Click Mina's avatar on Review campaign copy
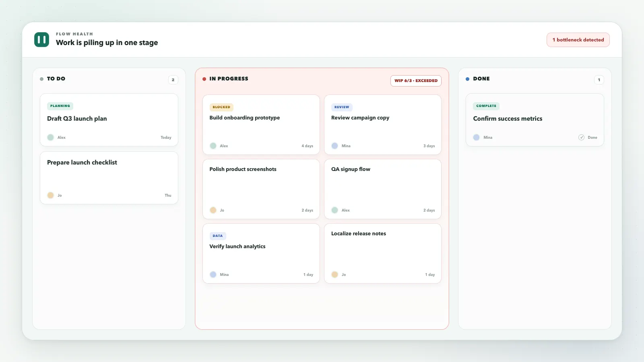 (x=334, y=146)
